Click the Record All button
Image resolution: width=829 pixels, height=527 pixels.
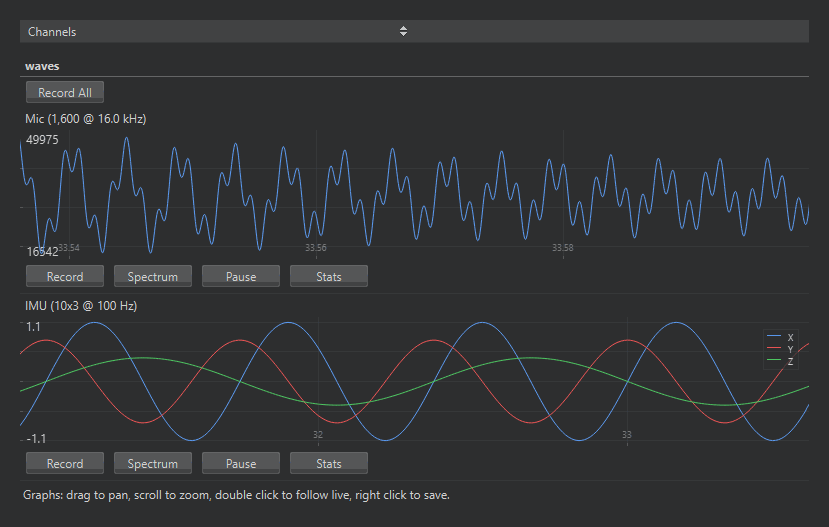[x=65, y=93]
